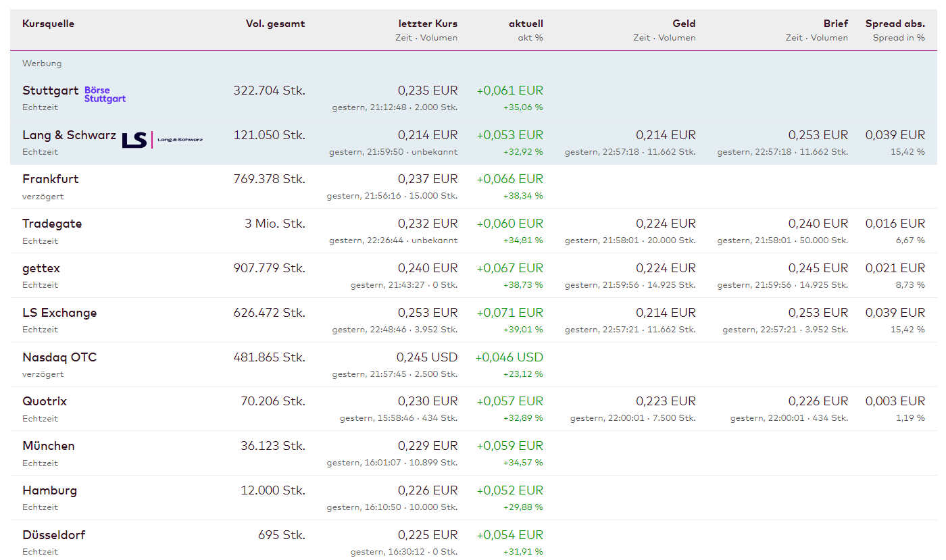The width and height of the screenshot is (946, 560).
Task: Click Stuttgart last price 0,235 EUR
Action: click(428, 91)
